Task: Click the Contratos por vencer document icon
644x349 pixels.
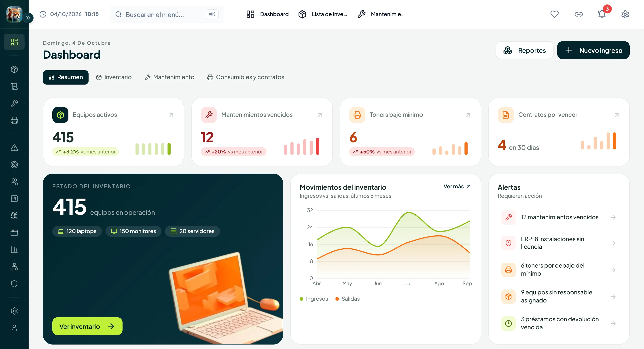Action: click(506, 115)
